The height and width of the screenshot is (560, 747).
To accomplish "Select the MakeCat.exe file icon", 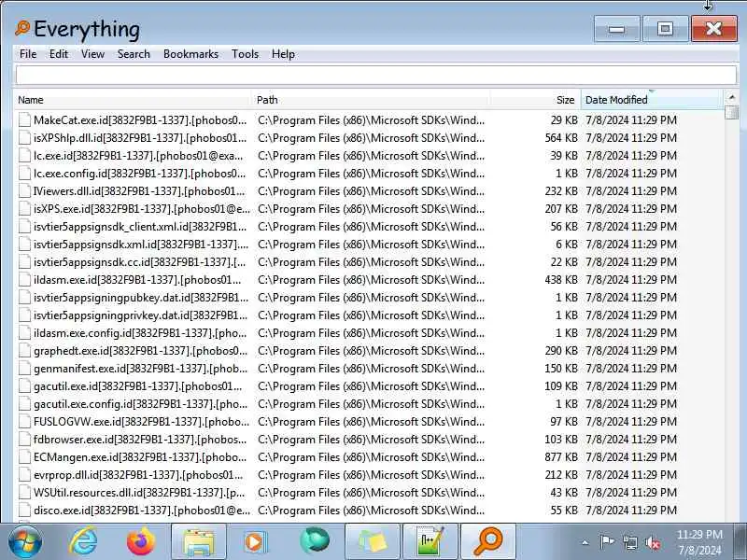I will (x=24, y=120).
